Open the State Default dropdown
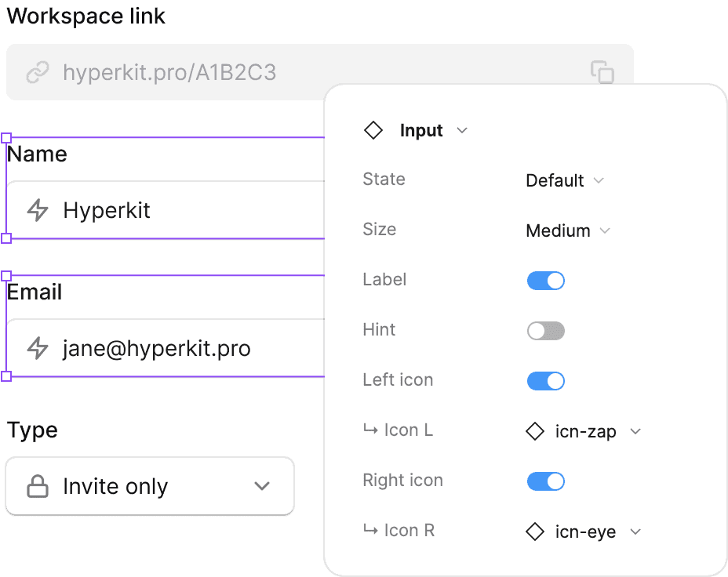728x577 pixels. click(x=565, y=180)
